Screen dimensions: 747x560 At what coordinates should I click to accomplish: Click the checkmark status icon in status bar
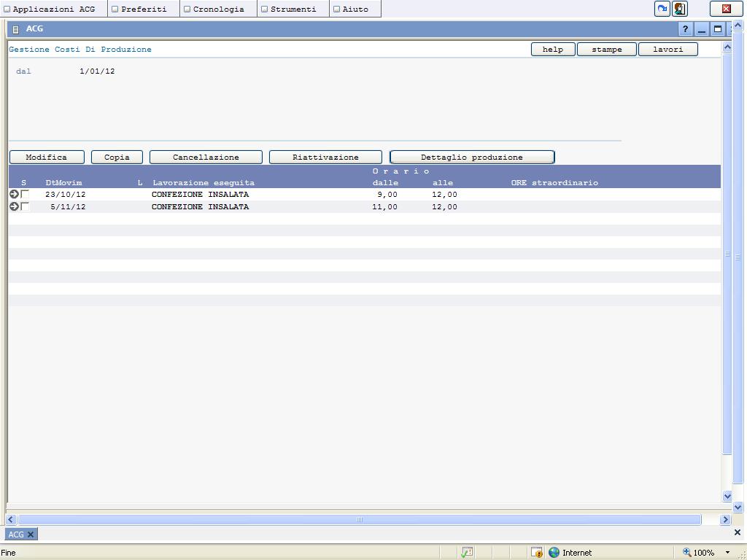467,553
